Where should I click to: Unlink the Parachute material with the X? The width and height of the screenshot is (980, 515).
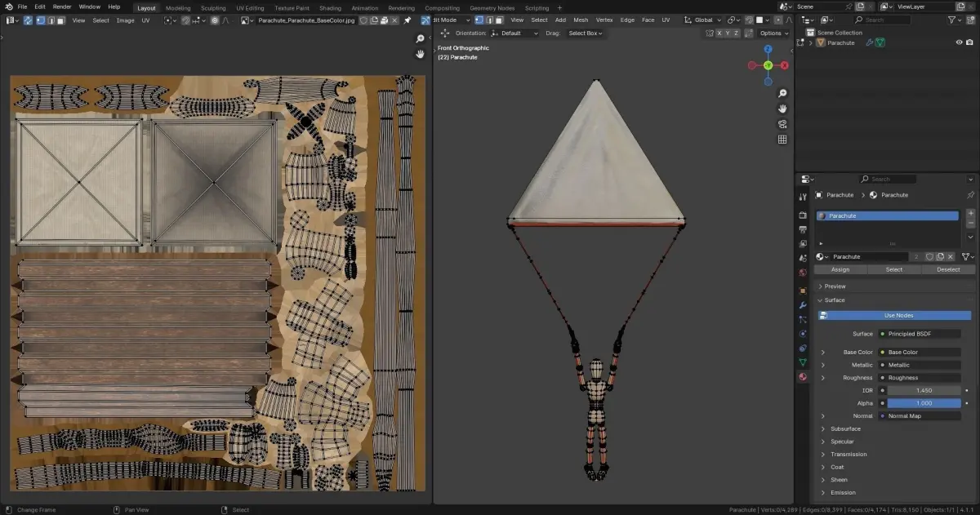pos(950,256)
